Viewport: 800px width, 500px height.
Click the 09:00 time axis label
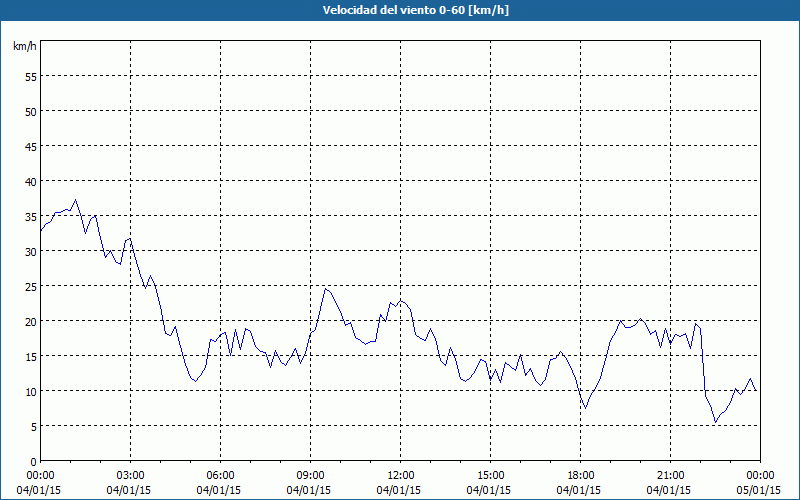tap(310, 475)
